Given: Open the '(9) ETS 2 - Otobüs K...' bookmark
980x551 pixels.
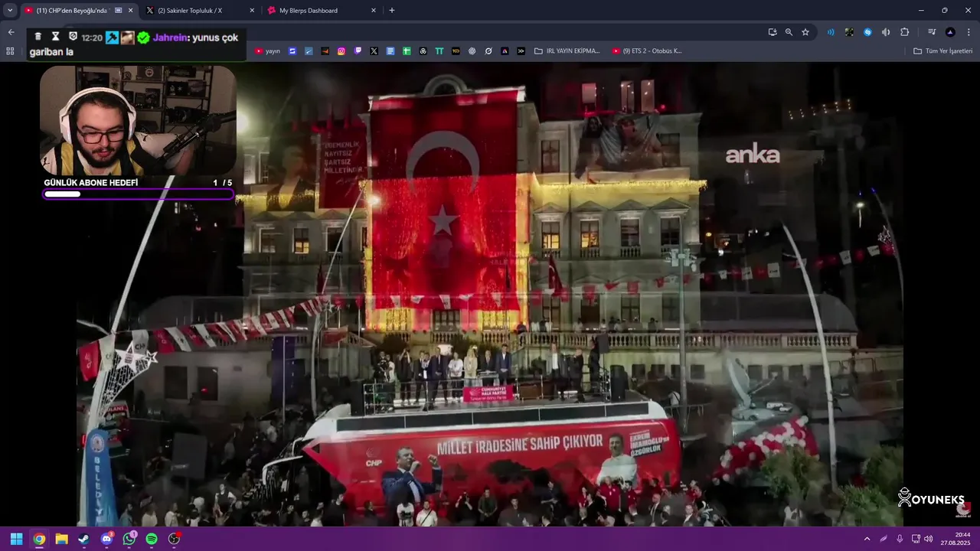Looking at the screenshot, I should pyautogui.click(x=647, y=51).
